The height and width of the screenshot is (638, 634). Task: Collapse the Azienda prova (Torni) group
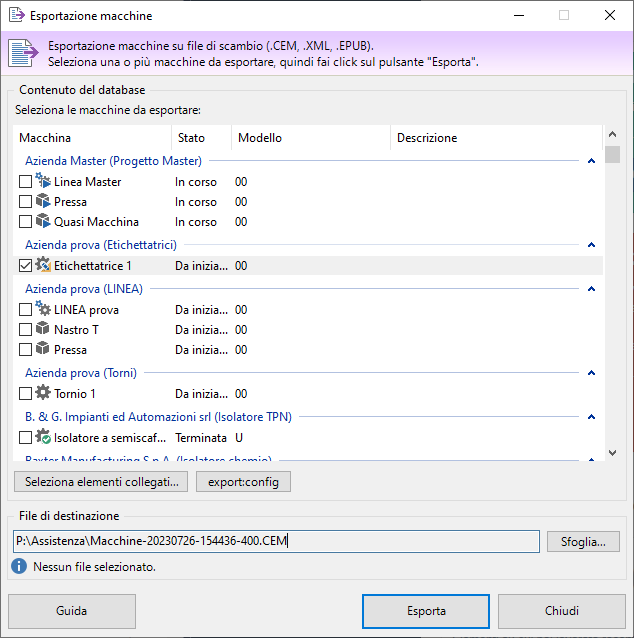[591, 373]
